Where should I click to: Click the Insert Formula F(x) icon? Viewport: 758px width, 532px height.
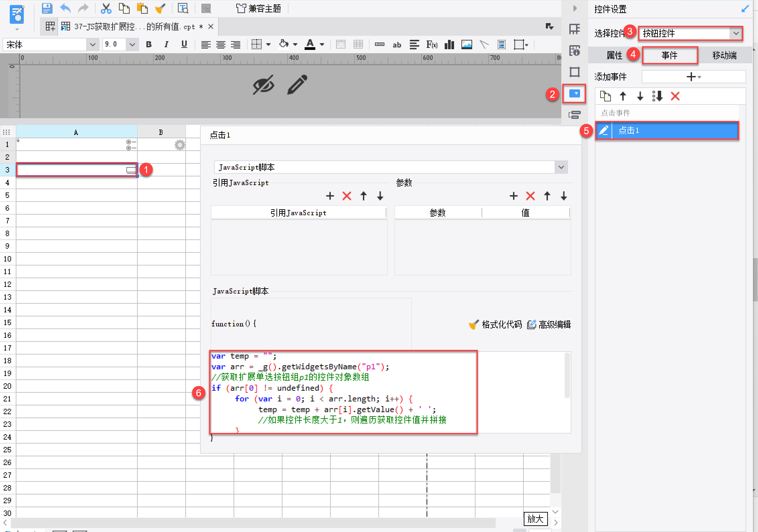[432, 45]
